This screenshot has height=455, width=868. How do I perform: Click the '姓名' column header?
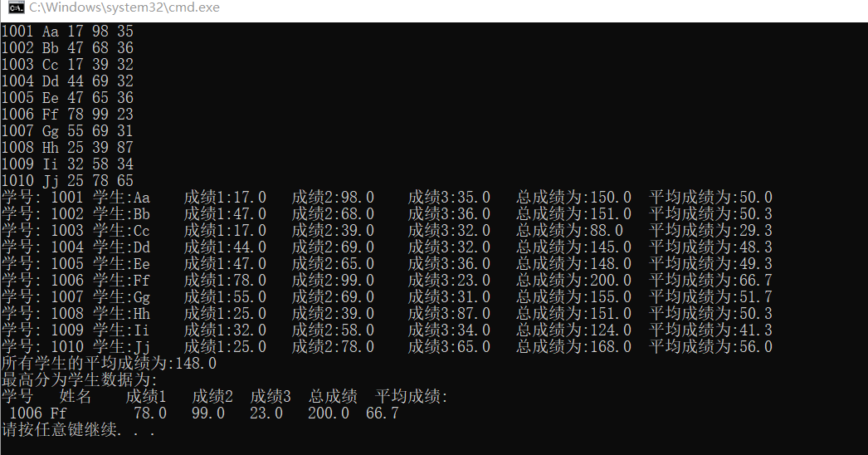pyautogui.click(x=76, y=397)
